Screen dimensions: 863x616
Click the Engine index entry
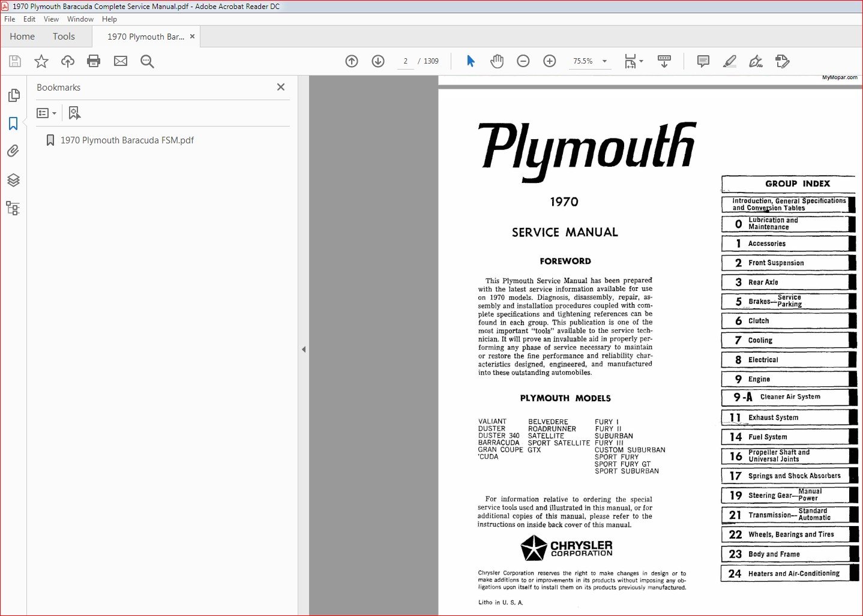click(x=788, y=379)
